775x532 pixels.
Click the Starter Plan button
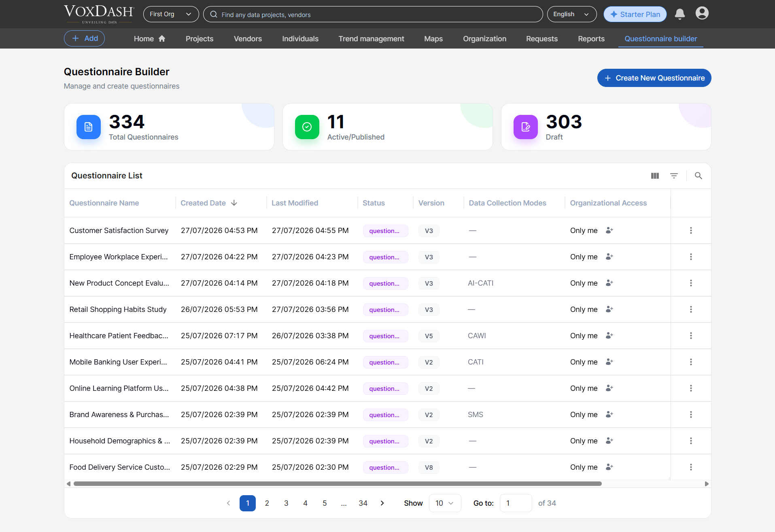pos(635,14)
